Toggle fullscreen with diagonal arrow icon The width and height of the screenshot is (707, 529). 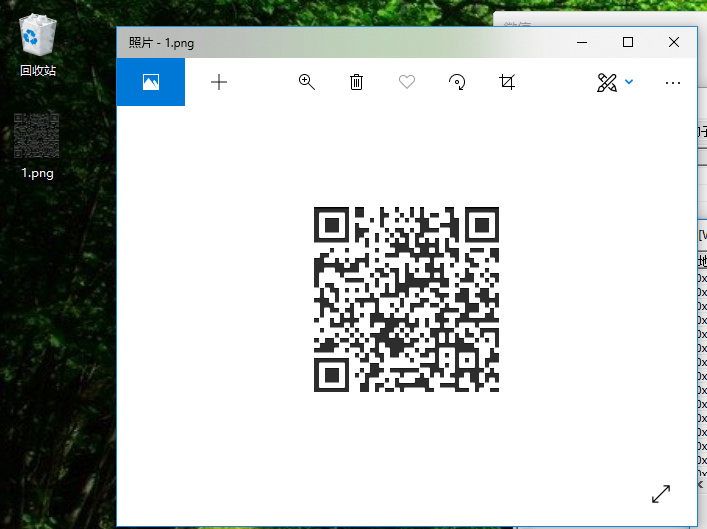point(661,494)
